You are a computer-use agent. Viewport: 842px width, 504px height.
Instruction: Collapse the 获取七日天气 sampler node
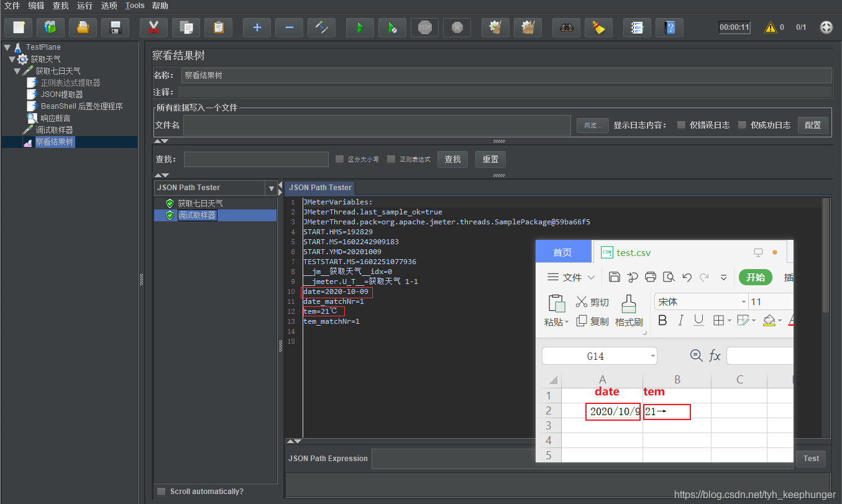point(17,71)
